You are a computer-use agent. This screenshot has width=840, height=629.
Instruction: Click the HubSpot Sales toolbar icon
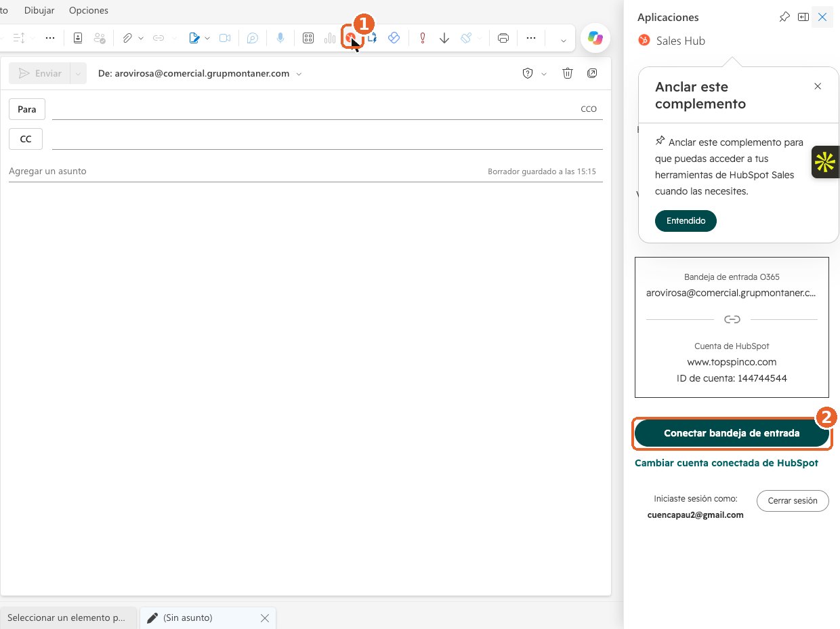(x=351, y=39)
